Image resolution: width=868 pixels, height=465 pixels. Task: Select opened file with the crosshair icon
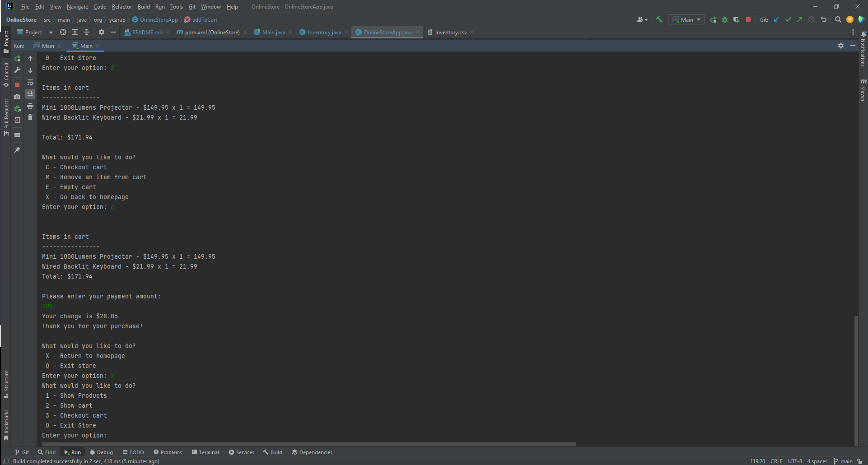(63, 32)
